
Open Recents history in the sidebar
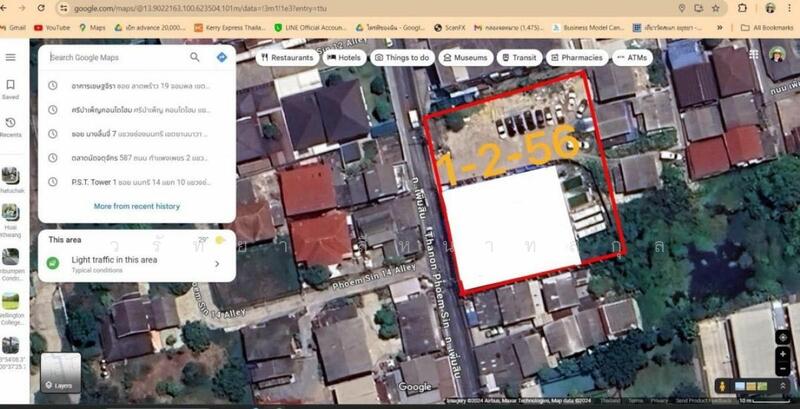pyautogui.click(x=10, y=126)
